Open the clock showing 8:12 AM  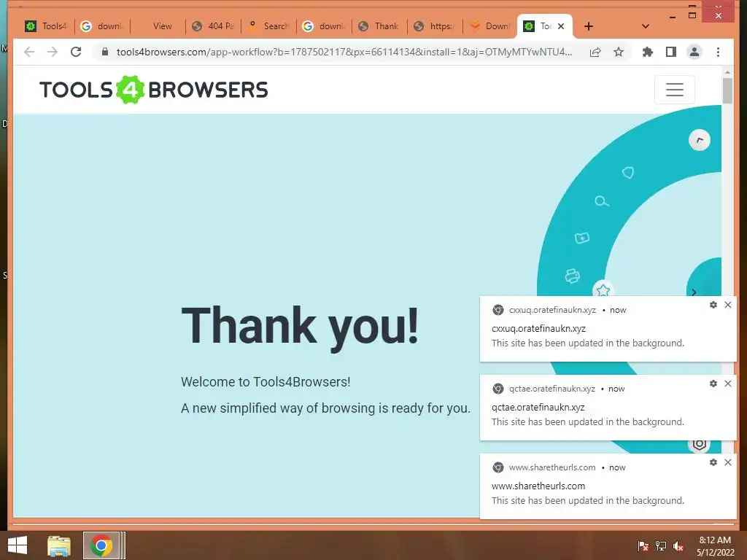(715, 546)
